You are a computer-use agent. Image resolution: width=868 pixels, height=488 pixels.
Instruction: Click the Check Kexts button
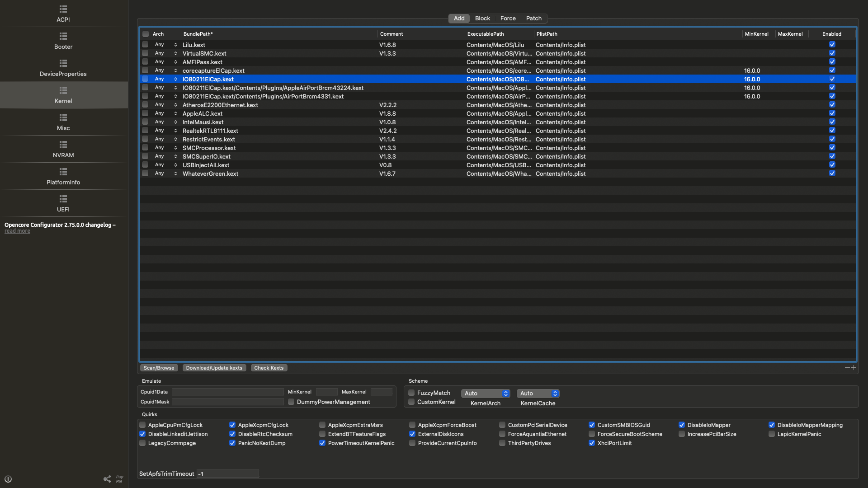coord(269,368)
